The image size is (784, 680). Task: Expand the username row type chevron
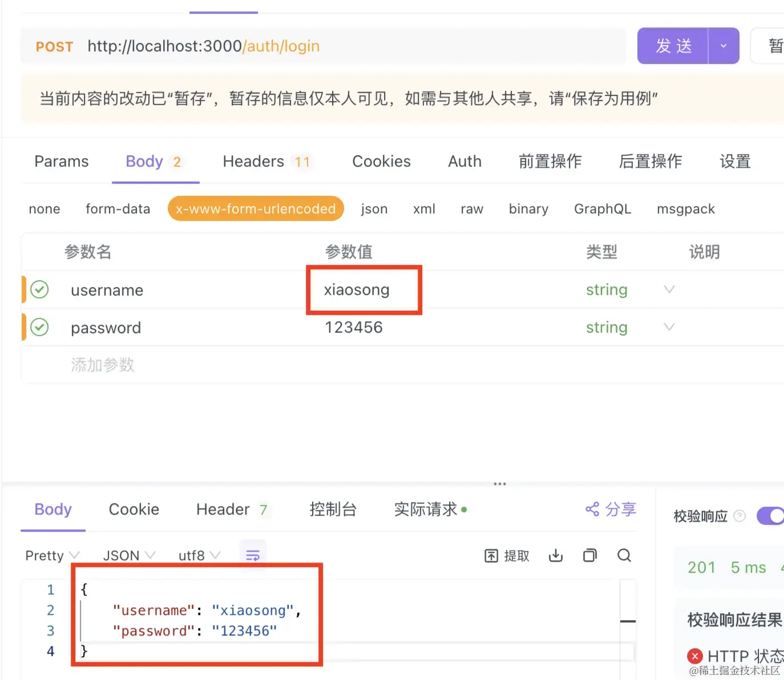click(669, 289)
